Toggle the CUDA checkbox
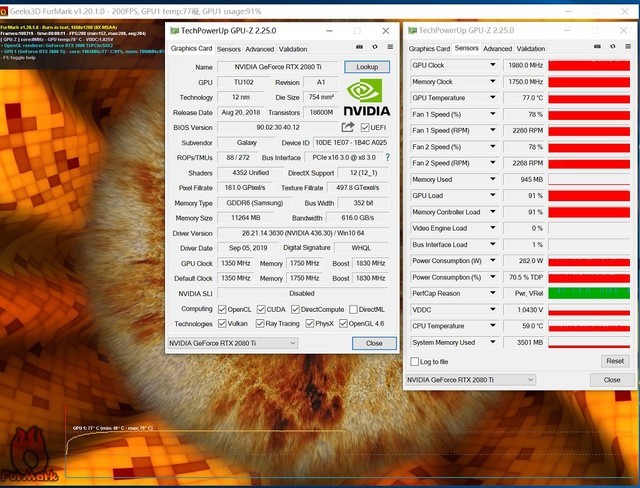Screen dimensions: 640x488 point(261,309)
